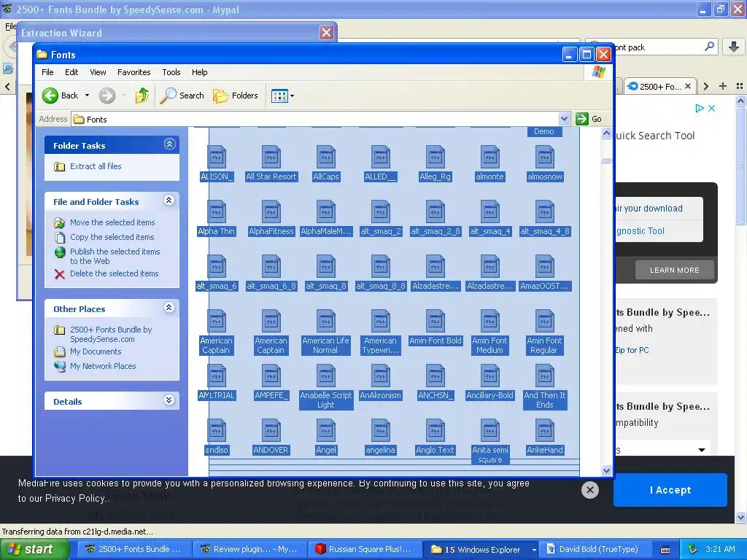Click the Mypal download arrow icon

tap(734, 47)
